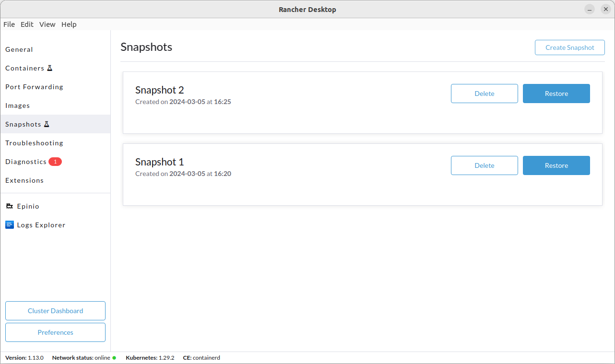The image size is (615, 364).
Task: Click the Version 1.13.0 status entry
Action: (x=24, y=358)
